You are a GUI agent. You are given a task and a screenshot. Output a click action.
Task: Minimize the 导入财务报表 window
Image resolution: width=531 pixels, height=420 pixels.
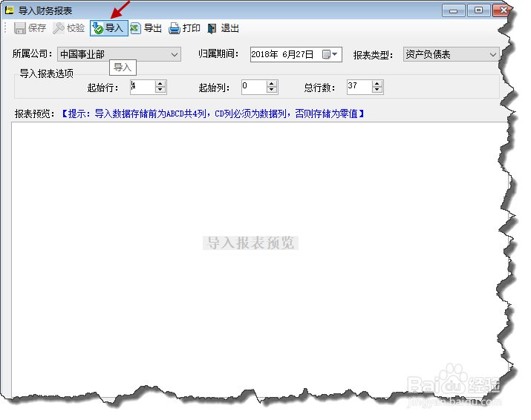[x=454, y=10]
